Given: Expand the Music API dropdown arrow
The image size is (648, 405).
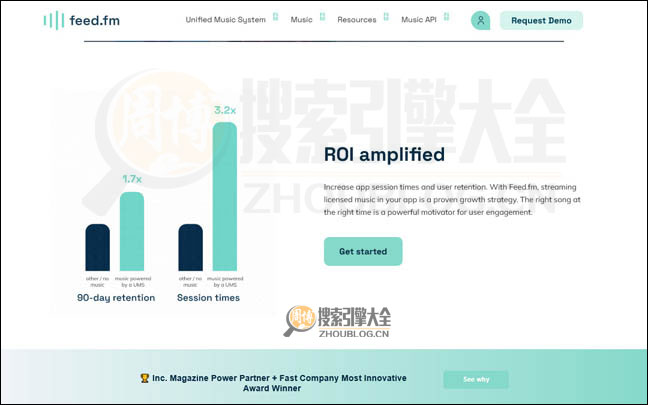Looking at the screenshot, I should click(444, 17).
